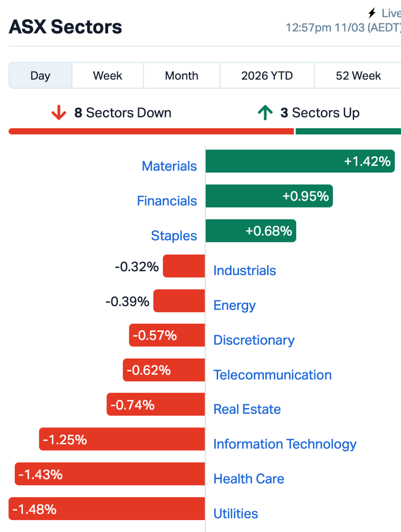Click the red down arrow sectors icon
This screenshot has height=532, width=401.
pyautogui.click(x=59, y=112)
